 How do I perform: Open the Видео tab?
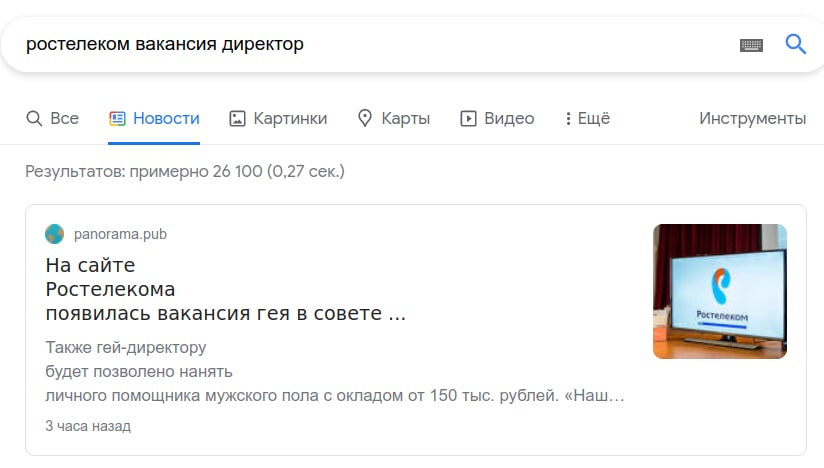[497, 118]
